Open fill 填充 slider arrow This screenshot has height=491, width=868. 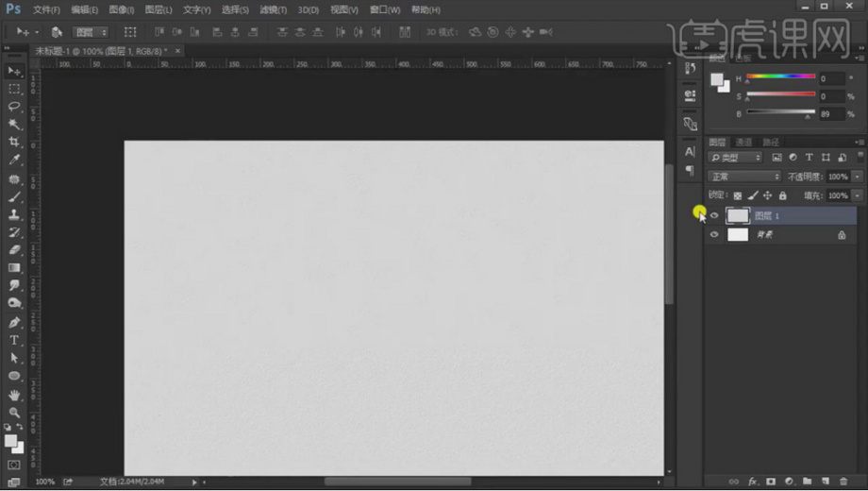click(858, 195)
